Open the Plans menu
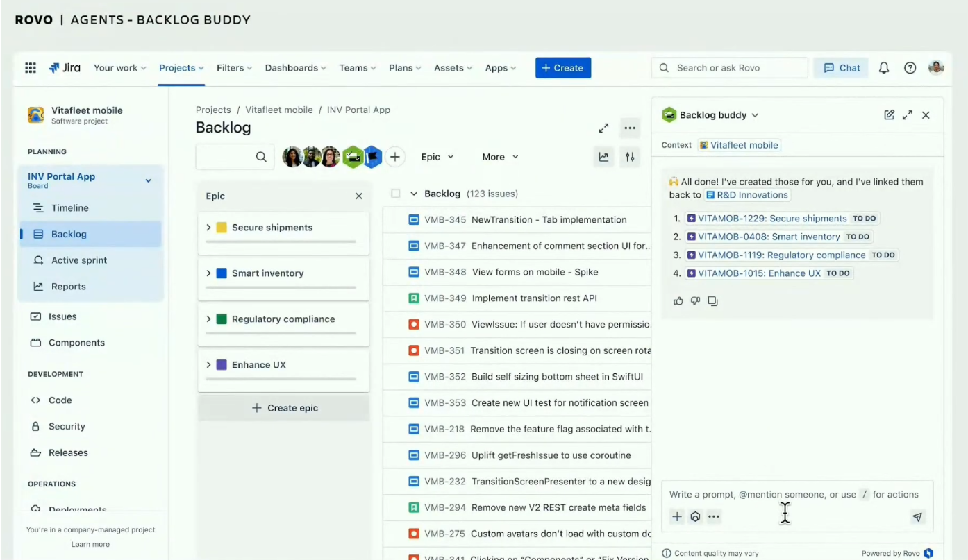 coord(406,68)
